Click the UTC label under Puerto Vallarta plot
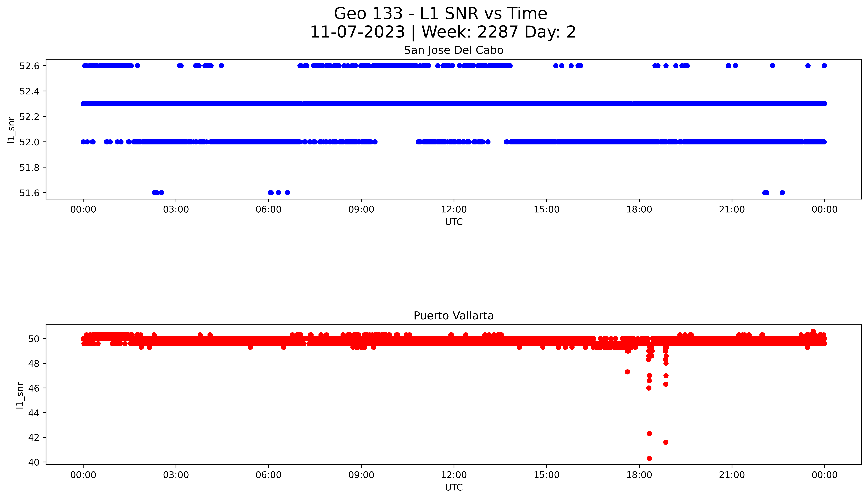868x499 pixels. click(454, 488)
